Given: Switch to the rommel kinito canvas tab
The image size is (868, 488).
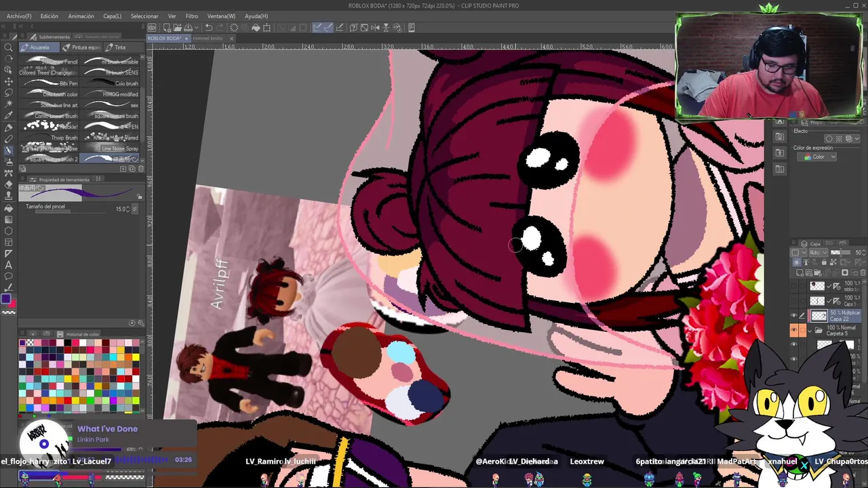Looking at the screenshot, I should (x=208, y=38).
